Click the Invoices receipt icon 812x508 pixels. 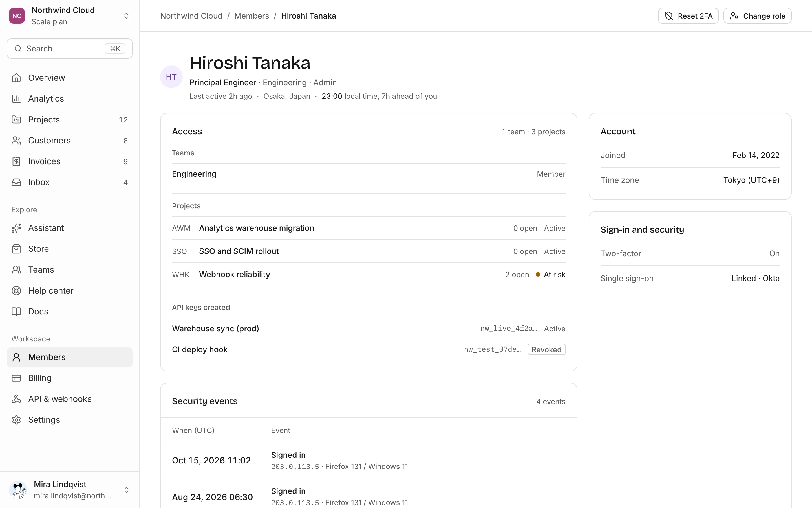[x=16, y=161]
